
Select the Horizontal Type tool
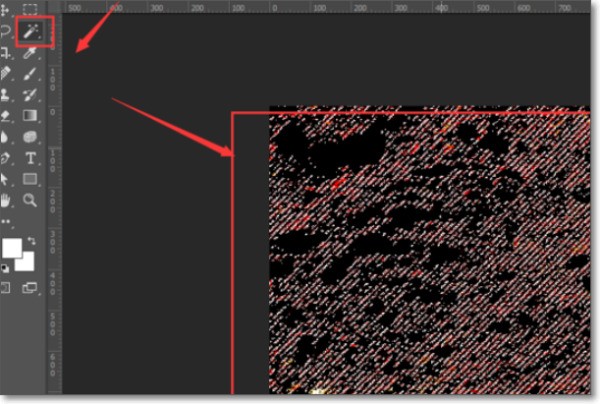(30, 158)
